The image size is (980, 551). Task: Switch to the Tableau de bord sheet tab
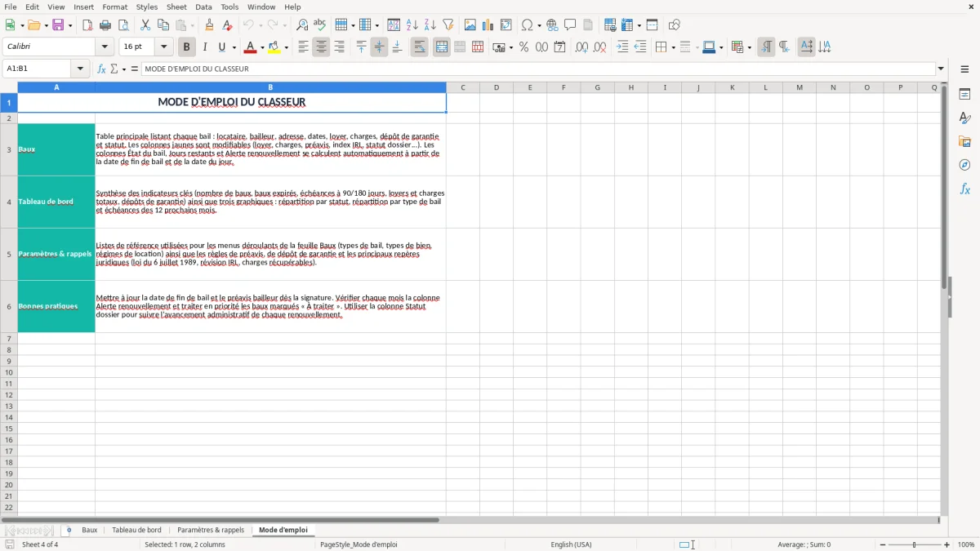click(x=136, y=530)
